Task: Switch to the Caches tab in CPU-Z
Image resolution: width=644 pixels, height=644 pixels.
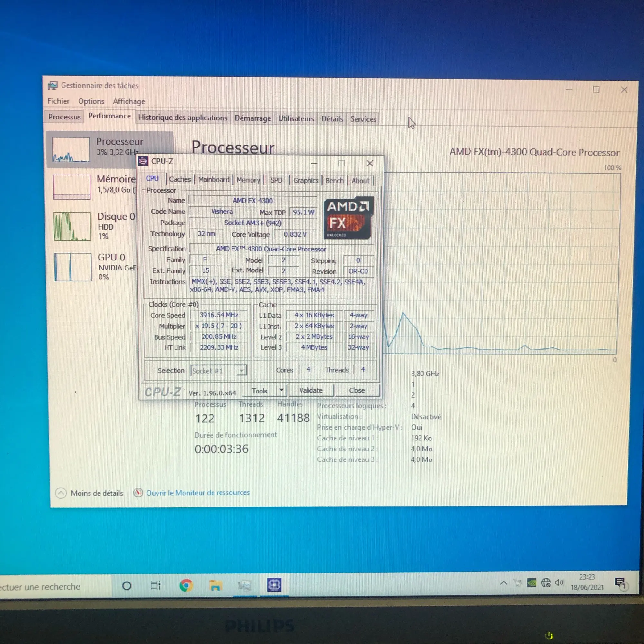Action: pyautogui.click(x=180, y=179)
